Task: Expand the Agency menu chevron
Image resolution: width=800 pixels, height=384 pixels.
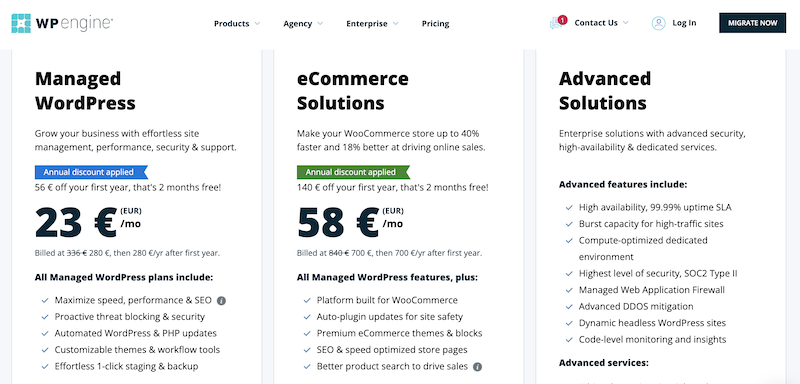Action: (x=320, y=23)
